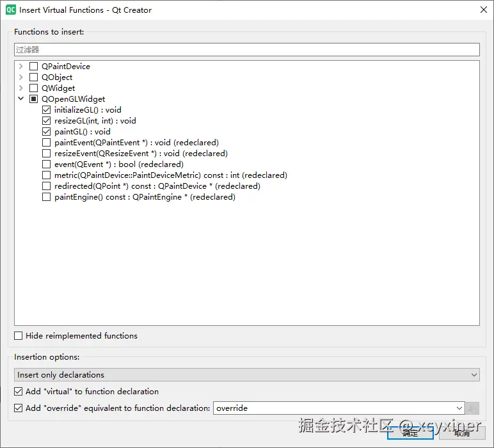The height and width of the screenshot is (448, 494).
Task: Select the paintEvent(QPaintEvent *) row text
Action: (136, 143)
